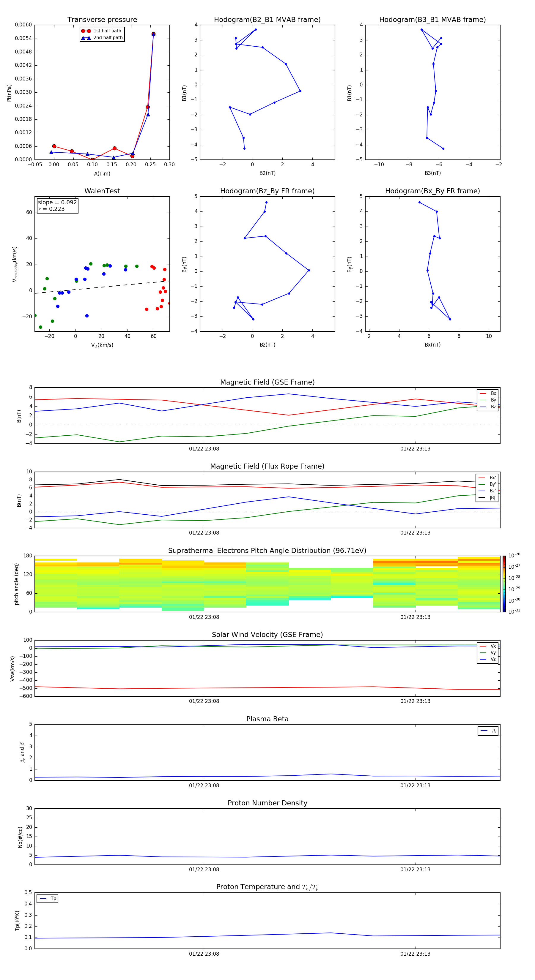
Task: Click the "Hodogram(Bx_By FR frame)" title
Action: click(x=432, y=191)
